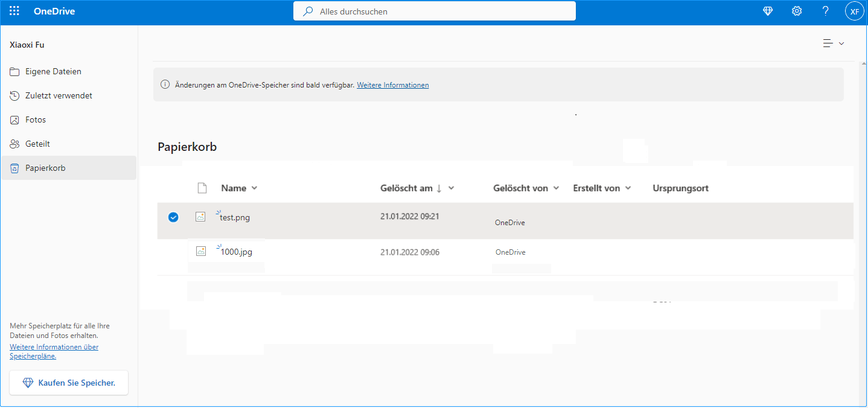The height and width of the screenshot is (408, 868).
Task: Click the Papierkorb page heading
Action: [x=187, y=147]
